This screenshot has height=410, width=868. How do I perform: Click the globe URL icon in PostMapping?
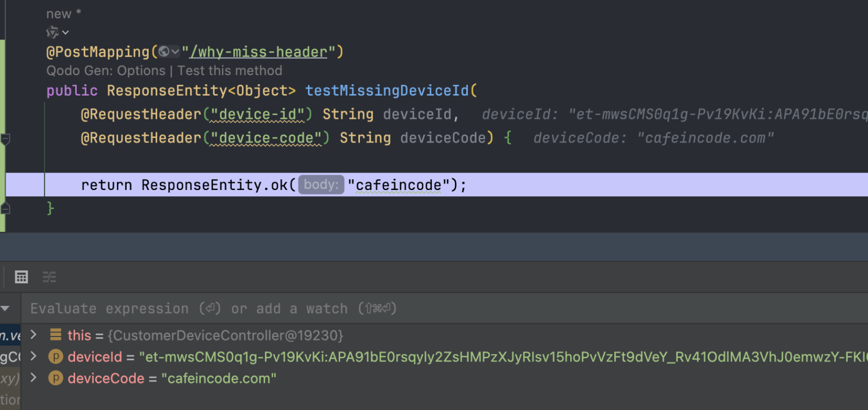pos(164,52)
